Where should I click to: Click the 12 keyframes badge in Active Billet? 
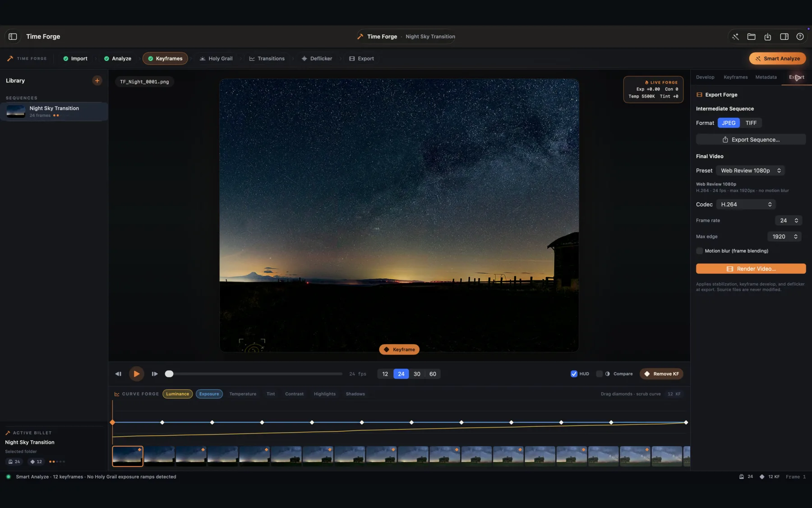point(36,462)
